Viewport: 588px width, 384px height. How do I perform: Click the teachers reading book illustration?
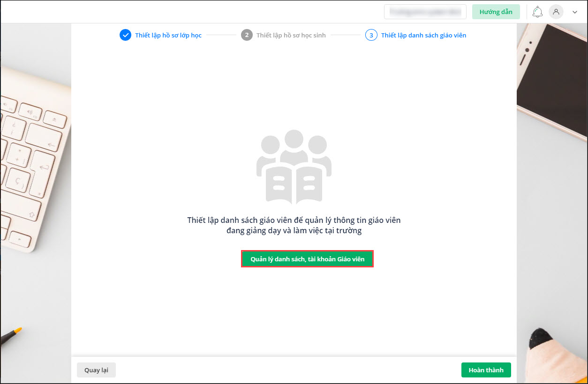pyautogui.click(x=294, y=167)
